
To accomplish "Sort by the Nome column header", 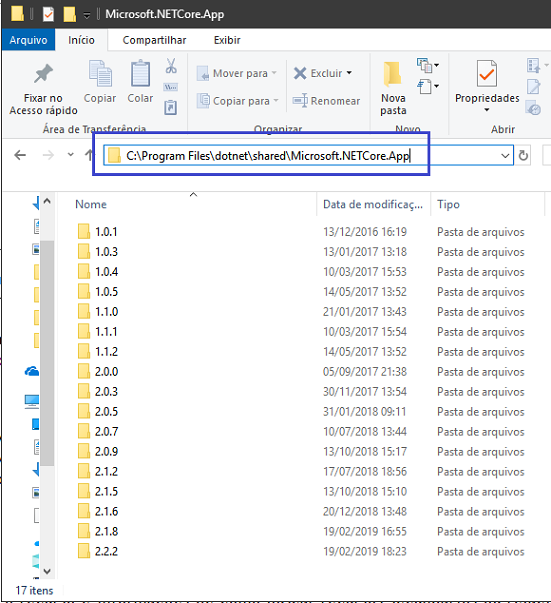I will pyautogui.click(x=91, y=204).
